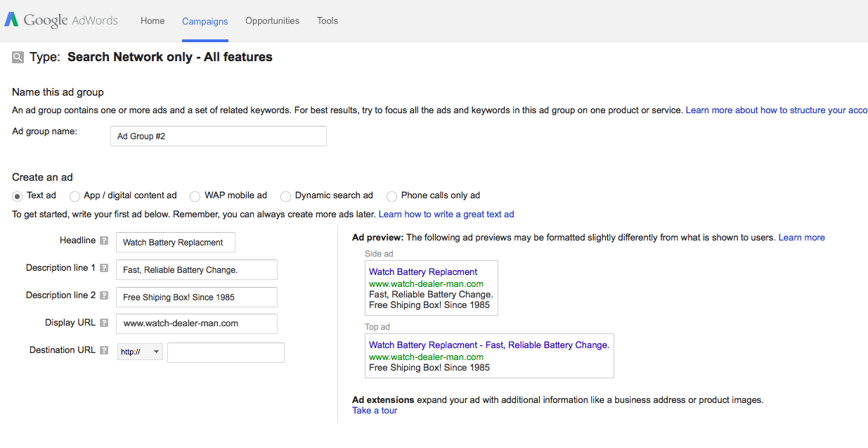Go to the Home tab

pyautogui.click(x=153, y=20)
